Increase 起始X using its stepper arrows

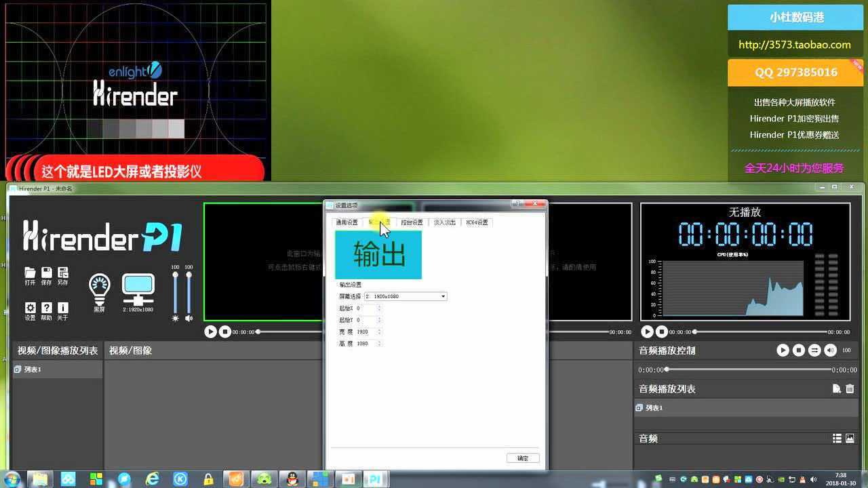(x=380, y=308)
